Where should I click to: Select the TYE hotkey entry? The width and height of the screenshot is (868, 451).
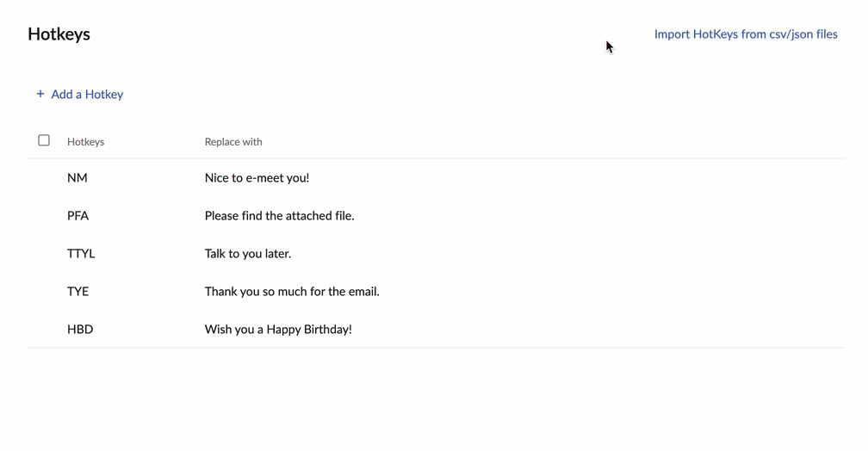coord(77,291)
